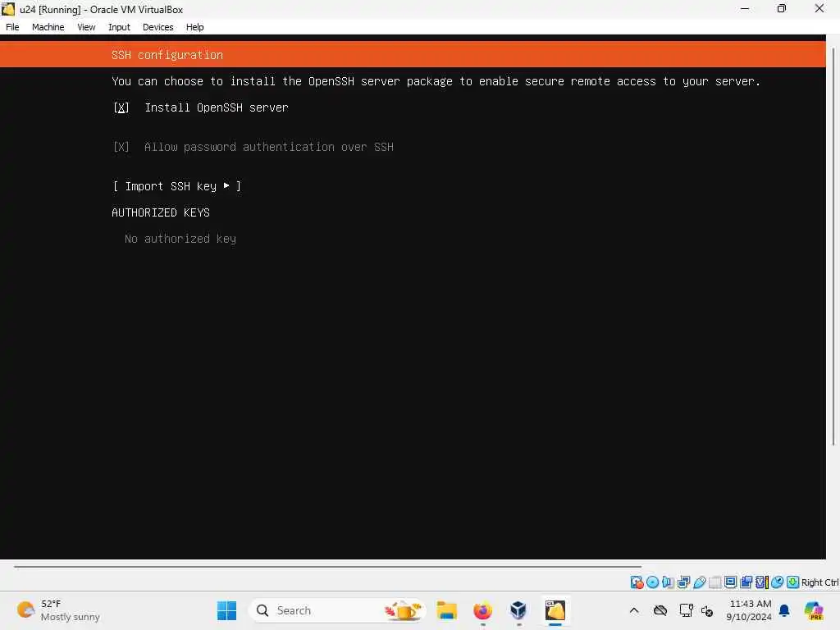840x630 pixels.
Task: Open the Input menu
Action: (x=119, y=27)
